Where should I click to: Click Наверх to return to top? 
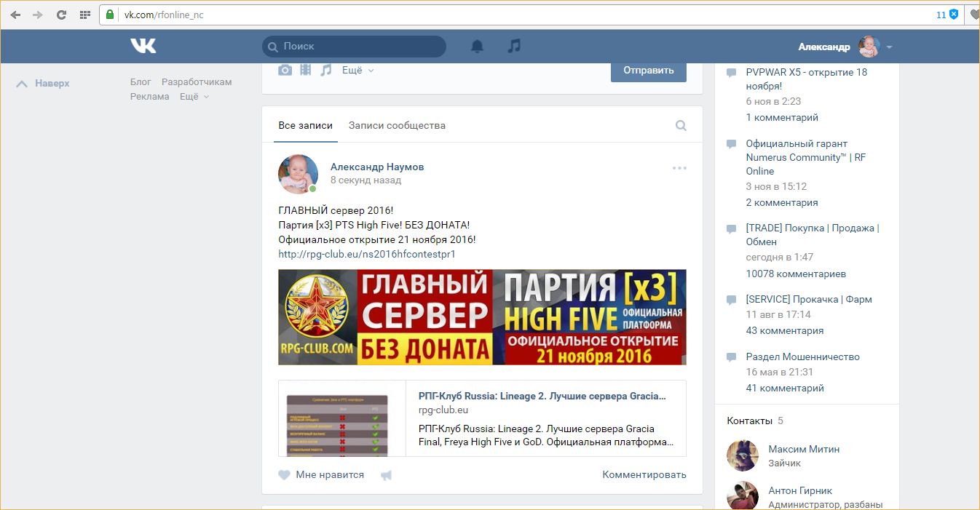point(43,83)
